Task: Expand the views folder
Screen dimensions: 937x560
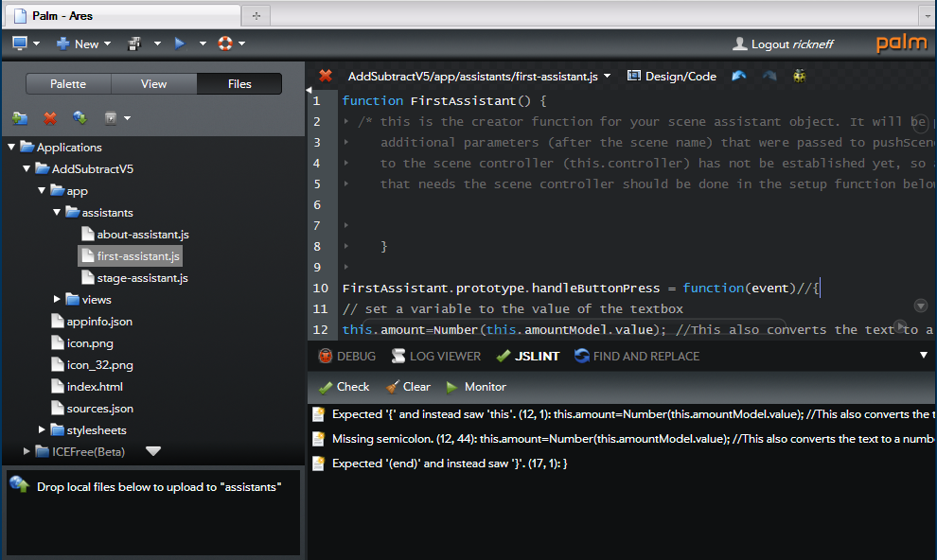Action: pyautogui.click(x=58, y=299)
